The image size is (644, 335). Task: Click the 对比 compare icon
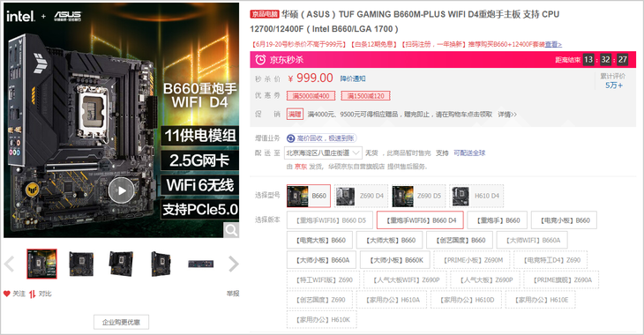tap(32, 294)
